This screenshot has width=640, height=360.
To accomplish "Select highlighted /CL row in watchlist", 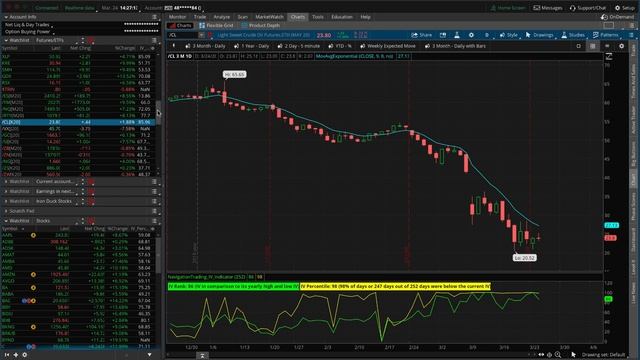I will coord(78,122).
